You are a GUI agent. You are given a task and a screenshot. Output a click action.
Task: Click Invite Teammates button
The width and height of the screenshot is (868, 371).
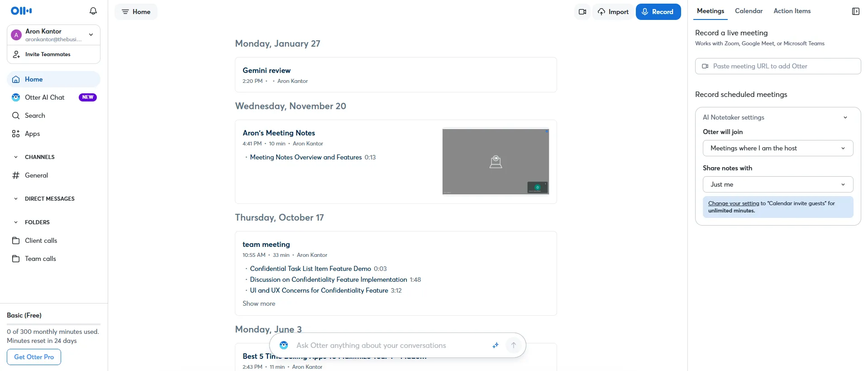coord(53,54)
